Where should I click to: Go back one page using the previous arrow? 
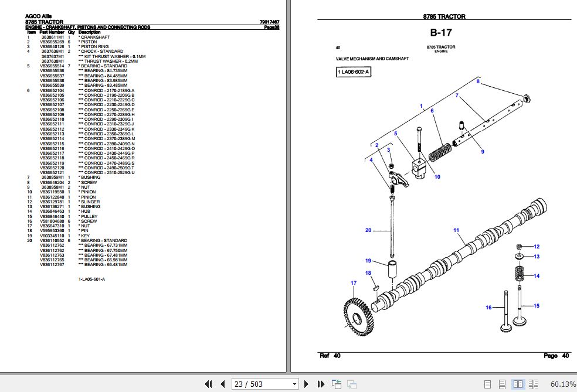(x=223, y=384)
